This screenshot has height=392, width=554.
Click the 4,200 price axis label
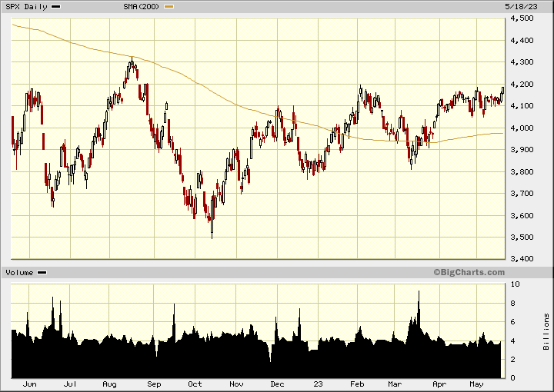click(x=522, y=84)
